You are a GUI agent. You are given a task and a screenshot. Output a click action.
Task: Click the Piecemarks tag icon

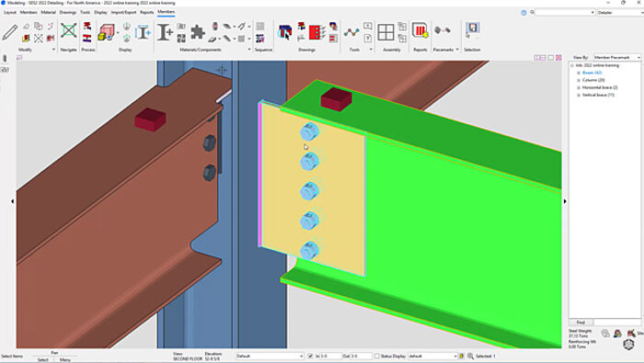[x=443, y=30]
